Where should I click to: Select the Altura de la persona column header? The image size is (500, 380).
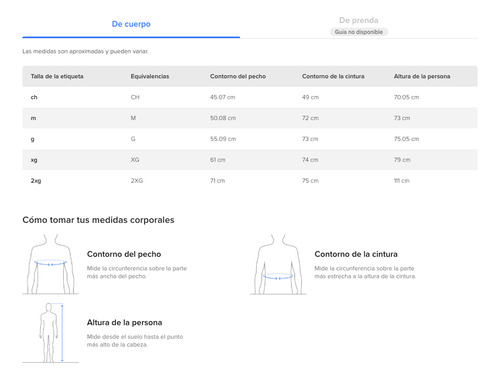[422, 76]
